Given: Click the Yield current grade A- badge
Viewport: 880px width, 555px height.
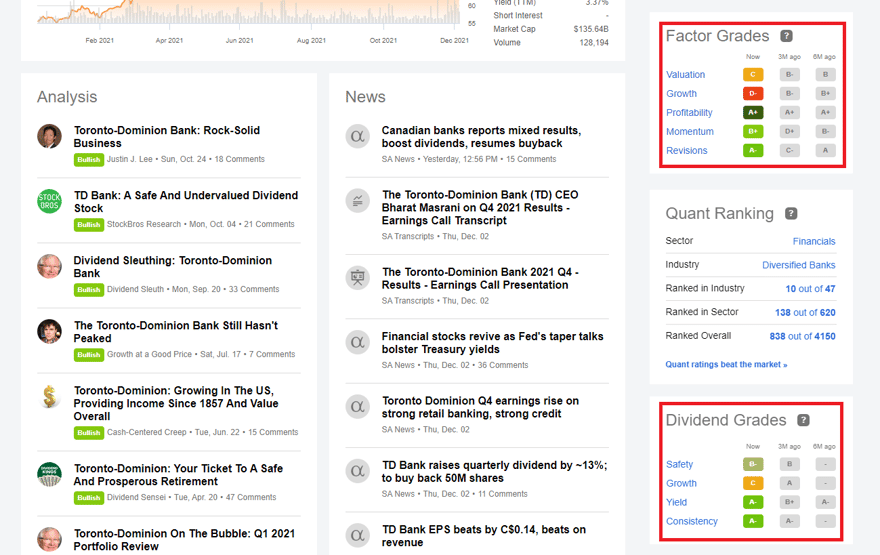Looking at the screenshot, I should pos(753,502).
